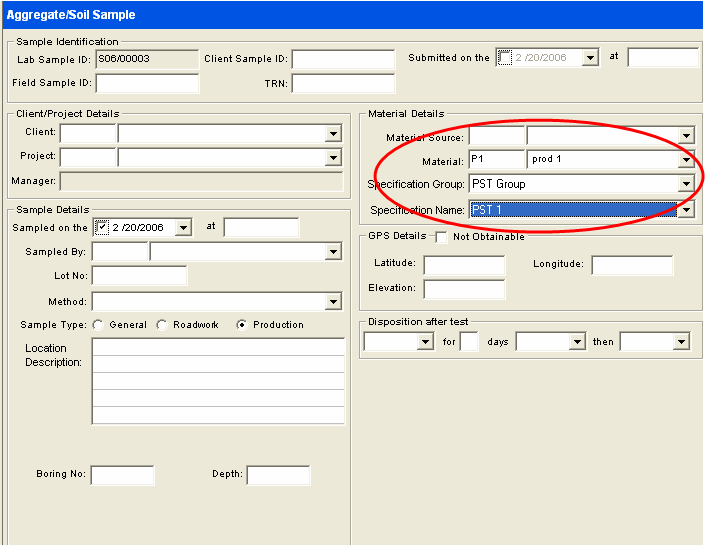Select the General sample type option
Image resolution: width=705 pixels, height=545 pixels.
pos(98,325)
